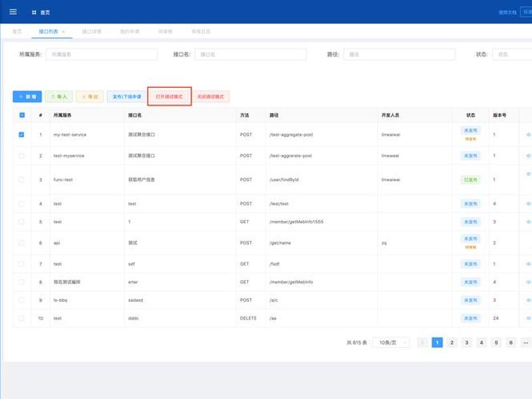Go to page 6 in pagination
The width and height of the screenshot is (532, 399).
click(511, 342)
